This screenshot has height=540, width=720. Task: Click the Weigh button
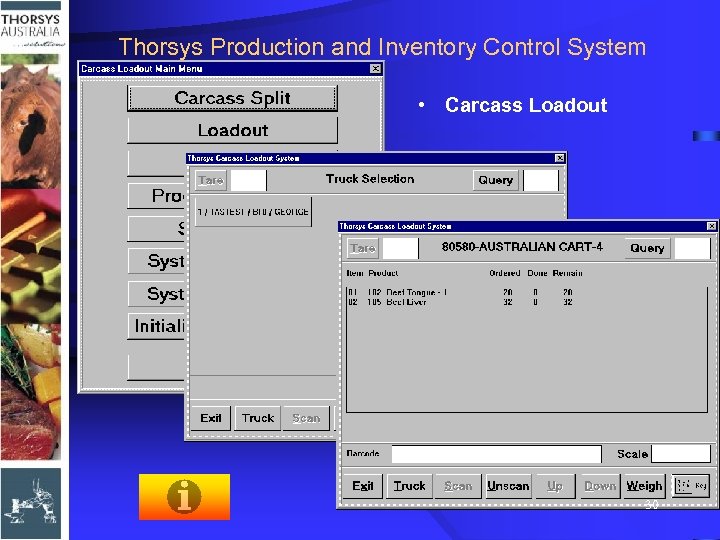[x=644, y=486]
